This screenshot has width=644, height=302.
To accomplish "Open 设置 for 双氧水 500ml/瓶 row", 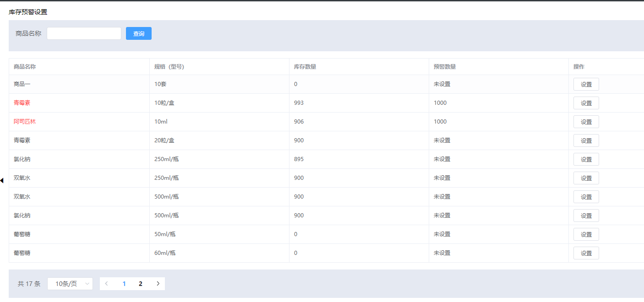I will click(586, 197).
